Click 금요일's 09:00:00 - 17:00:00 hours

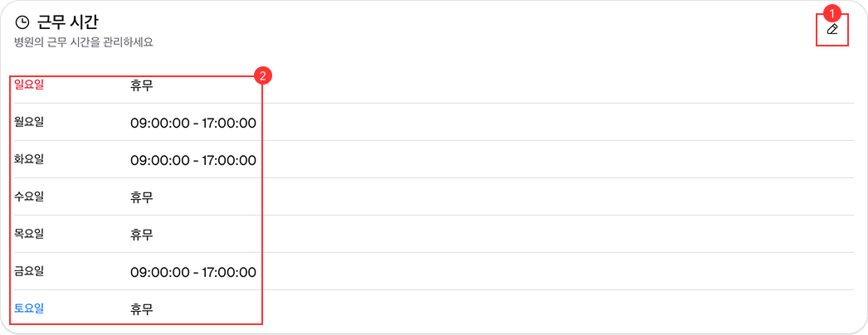(x=193, y=272)
